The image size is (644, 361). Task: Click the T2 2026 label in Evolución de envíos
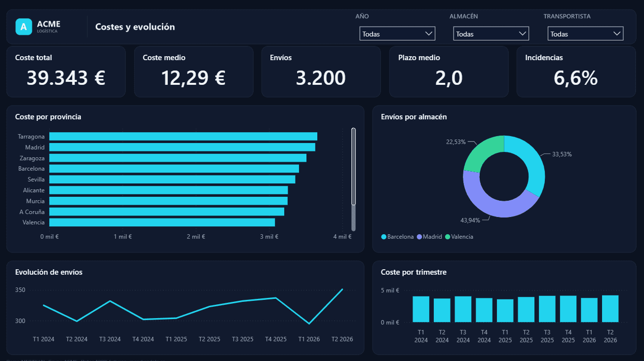342,339
